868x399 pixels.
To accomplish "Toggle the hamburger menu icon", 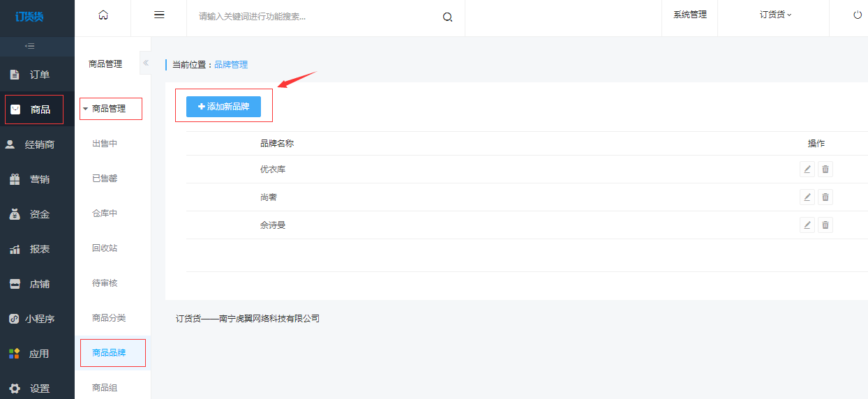I will click(159, 15).
